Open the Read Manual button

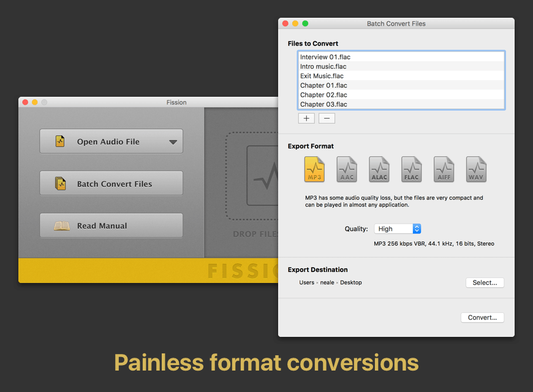click(112, 225)
